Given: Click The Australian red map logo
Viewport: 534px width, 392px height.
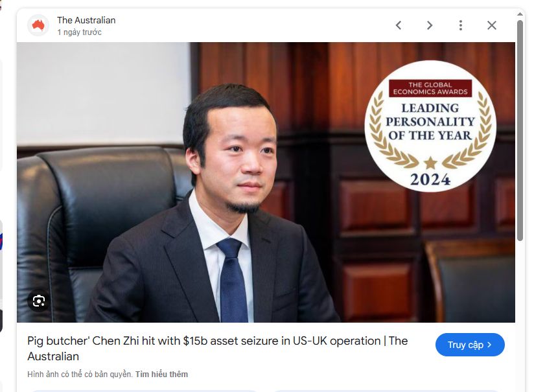Looking at the screenshot, I should coord(38,25).
